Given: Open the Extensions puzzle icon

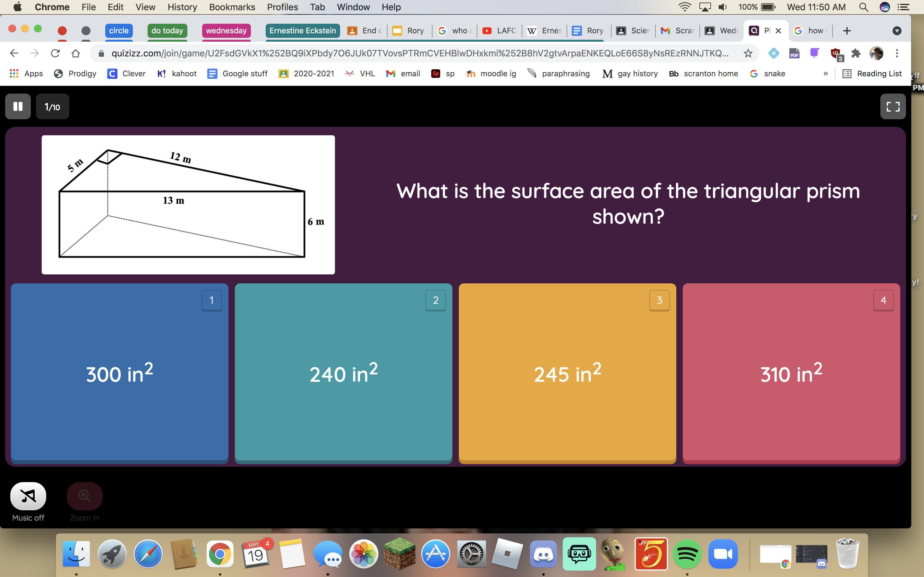Looking at the screenshot, I should tap(856, 54).
